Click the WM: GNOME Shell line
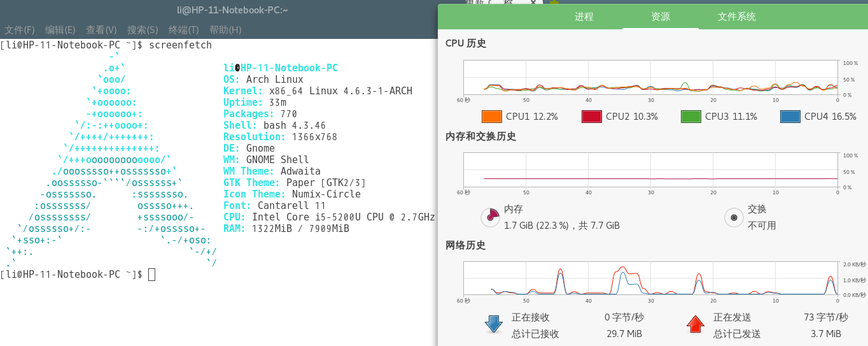This screenshot has width=868, height=346. [266, 160]
